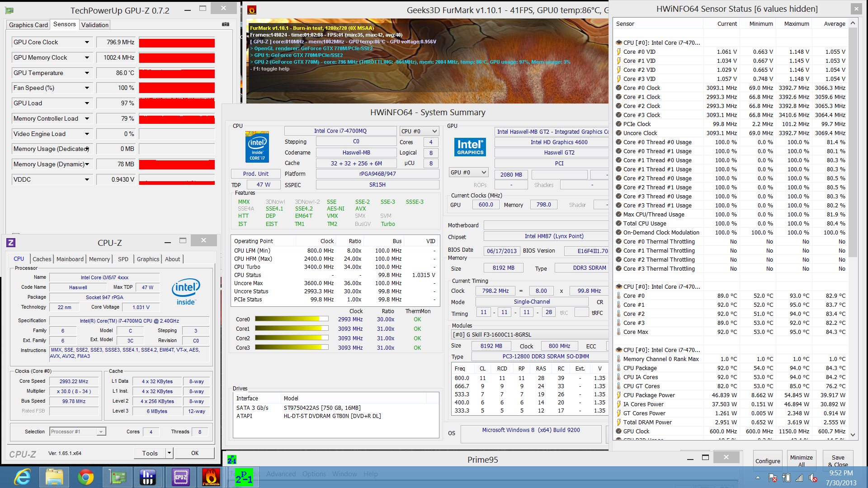Click the volume speaker tray icon
Screen dimensions: 868x488
tap(813, 478)
